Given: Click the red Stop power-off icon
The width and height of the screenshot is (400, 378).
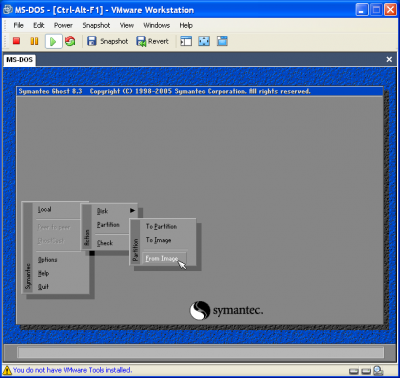Looking at the screenshot, I should pos(16,41).
